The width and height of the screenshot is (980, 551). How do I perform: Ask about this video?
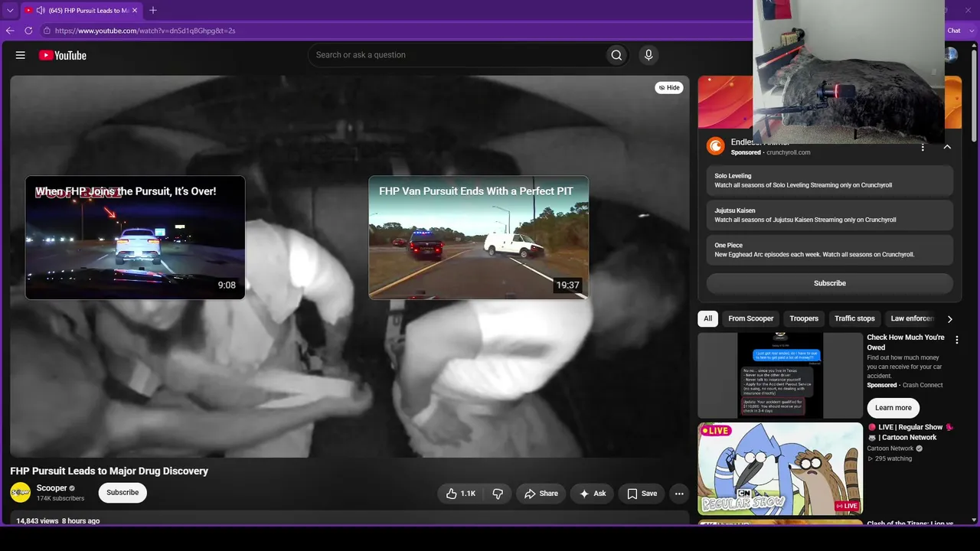593,494
